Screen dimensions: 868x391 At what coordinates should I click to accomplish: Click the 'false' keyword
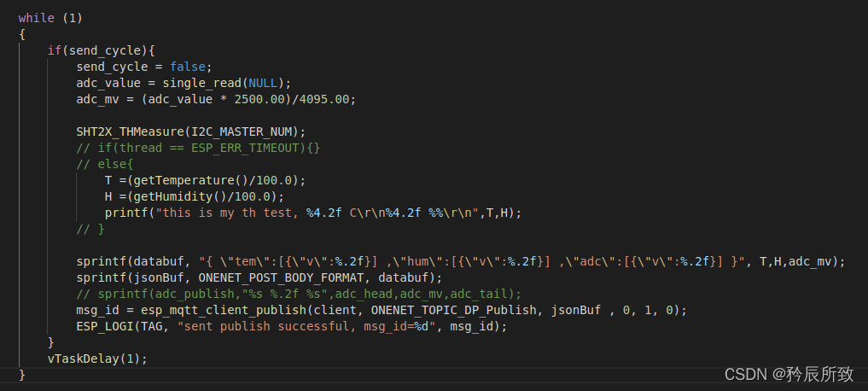pyautogui.click(x=187, y=67)
